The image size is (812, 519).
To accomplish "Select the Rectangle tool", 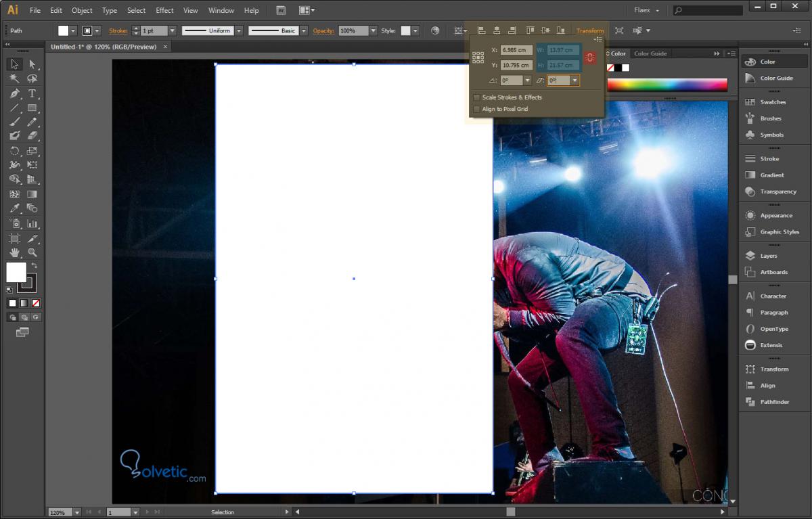I will coord(32,108).
